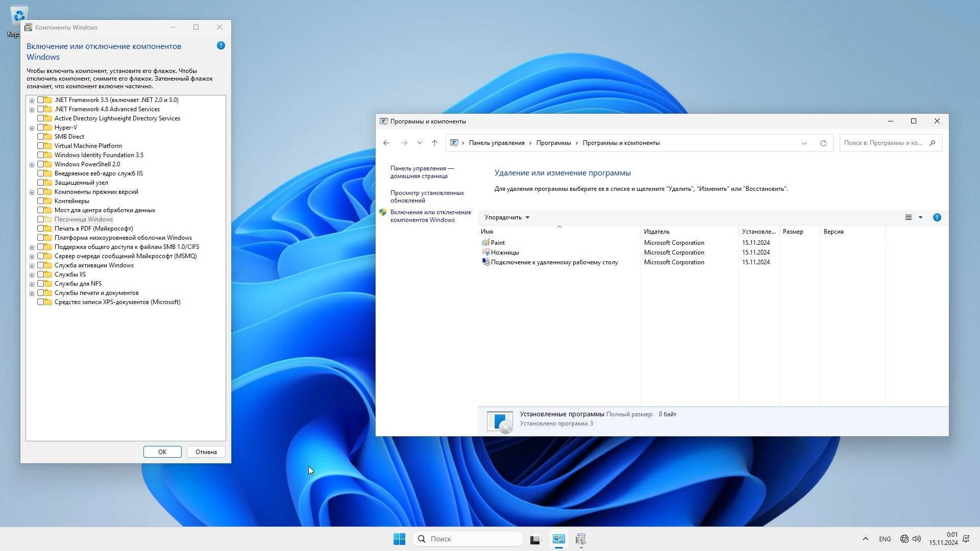This screenshot has width=980, height=551.
Task: Click Панель управления breadcrumb
Action: (497, 143)
